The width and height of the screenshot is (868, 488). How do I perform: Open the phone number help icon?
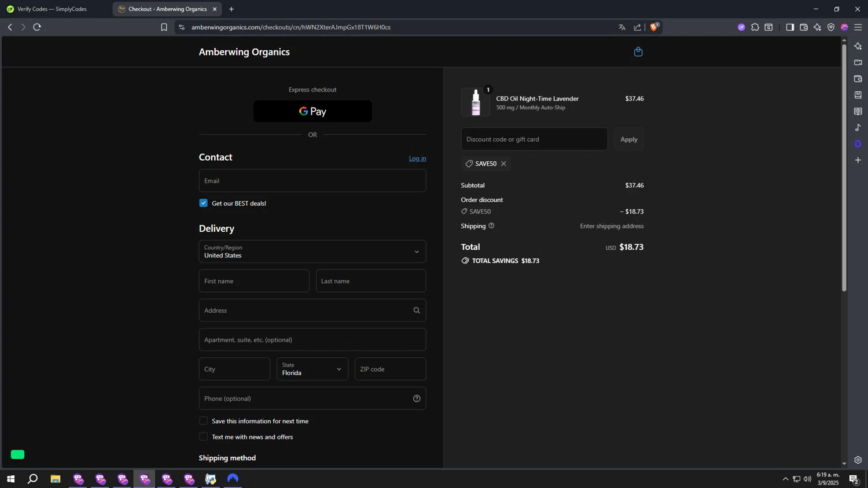pyautogui.click(x=417, y=398)
